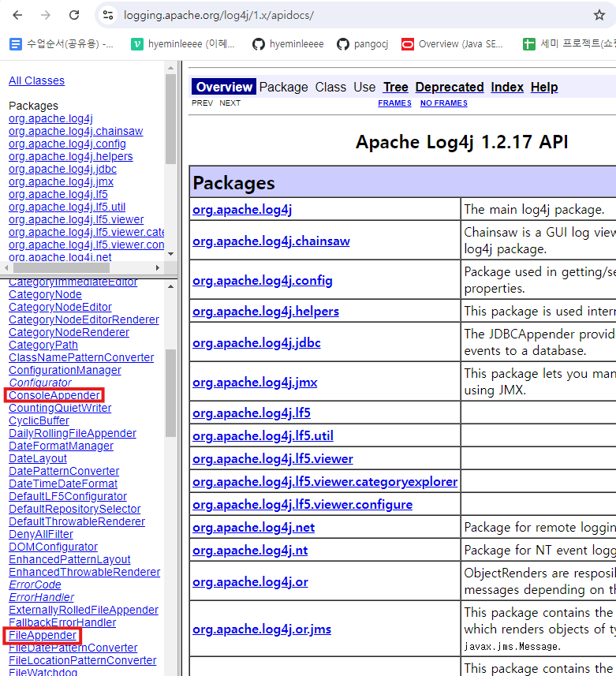Select the Overview navigation tab
This screenshot has height=676, width=616.
coord(224,87)
